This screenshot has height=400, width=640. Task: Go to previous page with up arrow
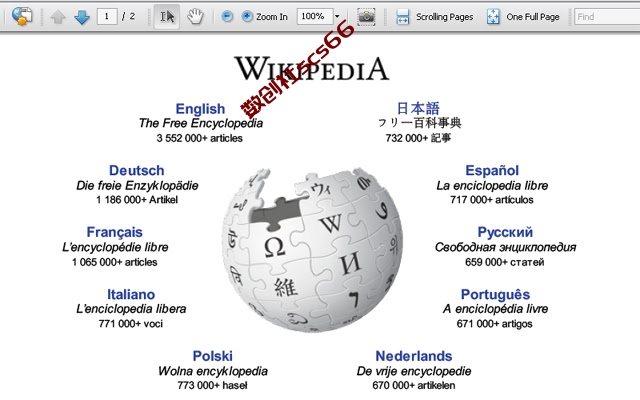(58, 17)
